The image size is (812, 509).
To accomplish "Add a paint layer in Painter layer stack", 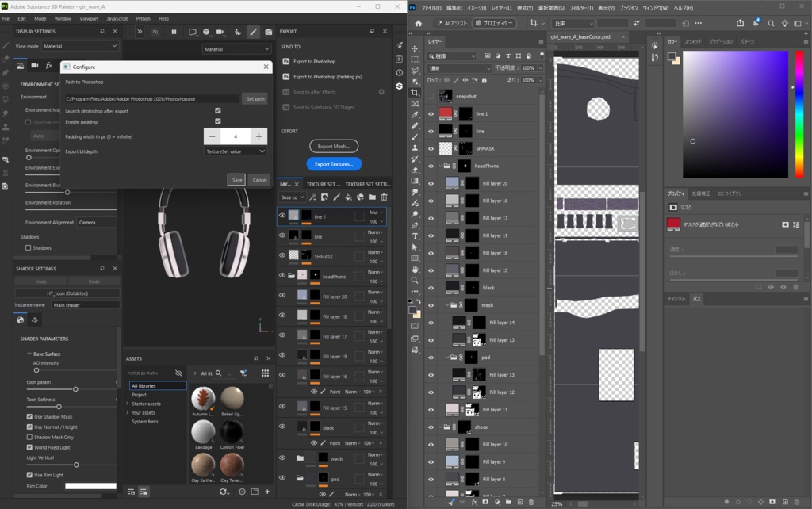I will (336, 197).
